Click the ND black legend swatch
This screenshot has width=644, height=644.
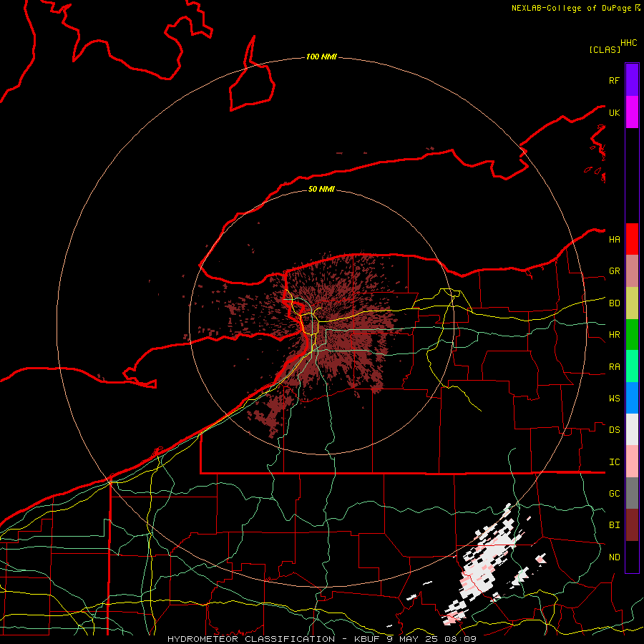click(632, 557)
